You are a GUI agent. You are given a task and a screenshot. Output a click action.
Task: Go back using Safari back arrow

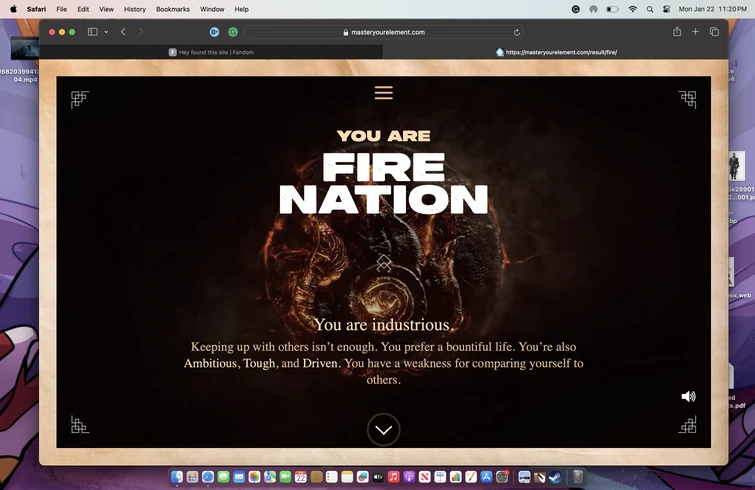click(x=123, y=32)
